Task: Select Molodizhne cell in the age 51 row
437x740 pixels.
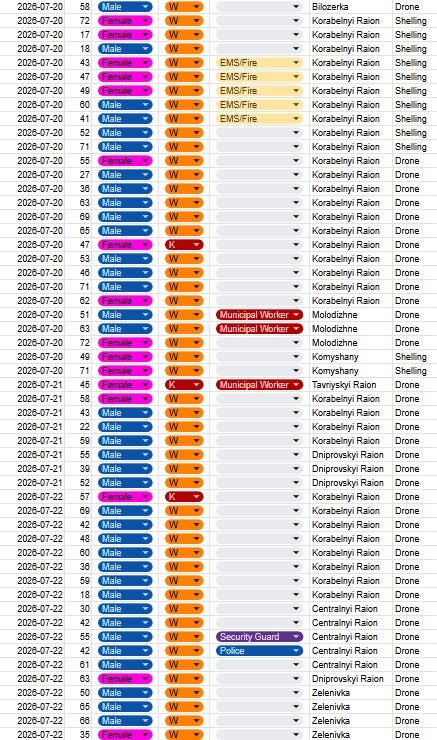Action: pyautogui.click(x=350, y=315)
